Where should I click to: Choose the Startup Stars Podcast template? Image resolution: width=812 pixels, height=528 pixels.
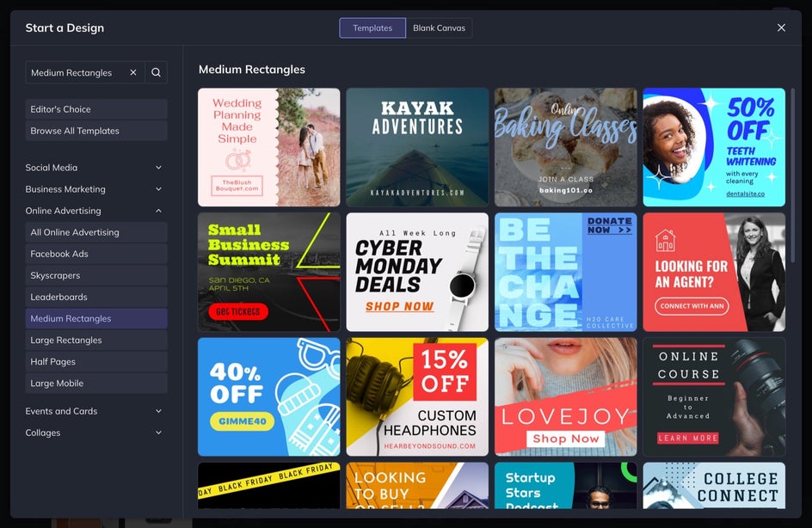click(x=565, y=486)
